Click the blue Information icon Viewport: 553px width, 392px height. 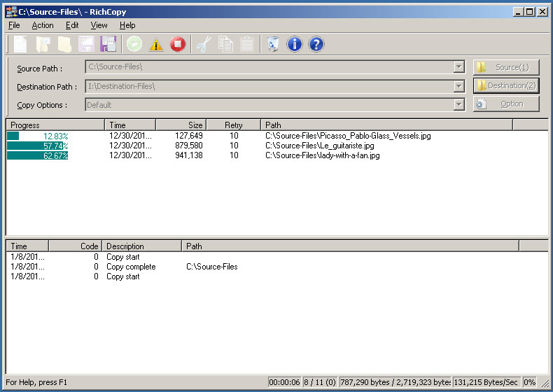pos(295,45)
